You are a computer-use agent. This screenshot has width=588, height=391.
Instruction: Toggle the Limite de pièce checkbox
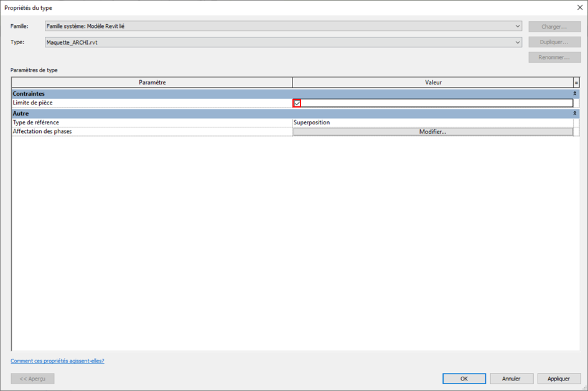[x=297, y=103]
